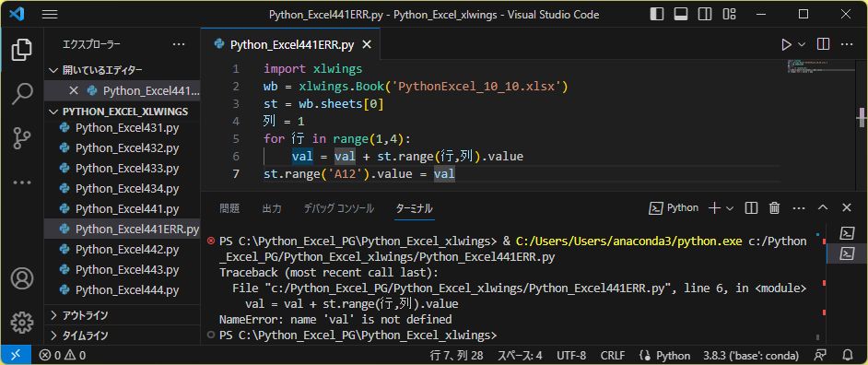Click the python.exe path link in terminal

pyautogui.click(x=628, y=241)
